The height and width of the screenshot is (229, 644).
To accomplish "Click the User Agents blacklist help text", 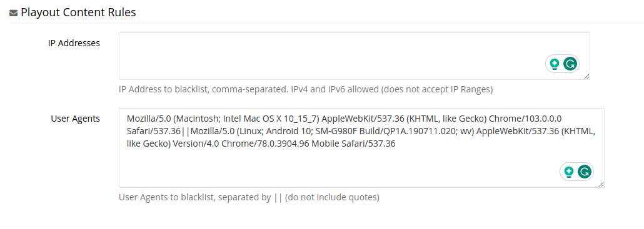I will 249,197.
